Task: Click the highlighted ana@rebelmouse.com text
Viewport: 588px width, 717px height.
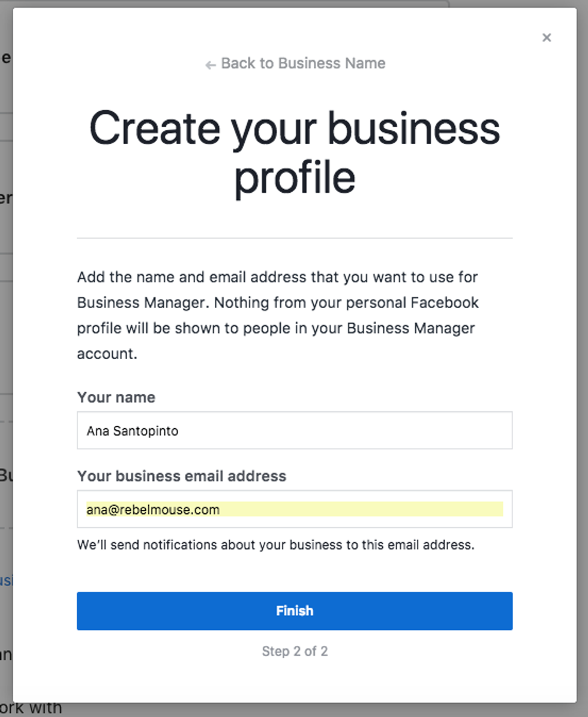Action: point(153,510)
